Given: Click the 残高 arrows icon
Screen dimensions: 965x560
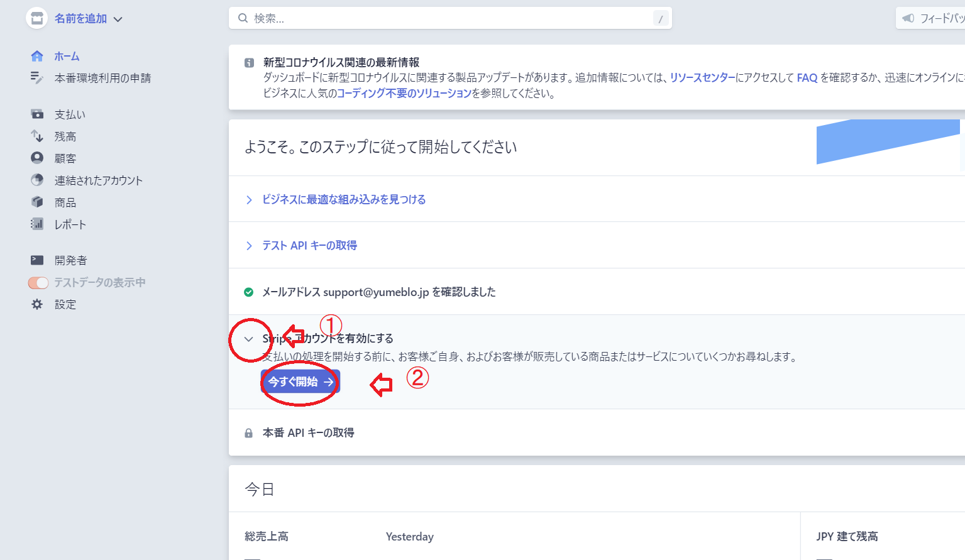Looking at the screenshot, I should tap(37, 136).
